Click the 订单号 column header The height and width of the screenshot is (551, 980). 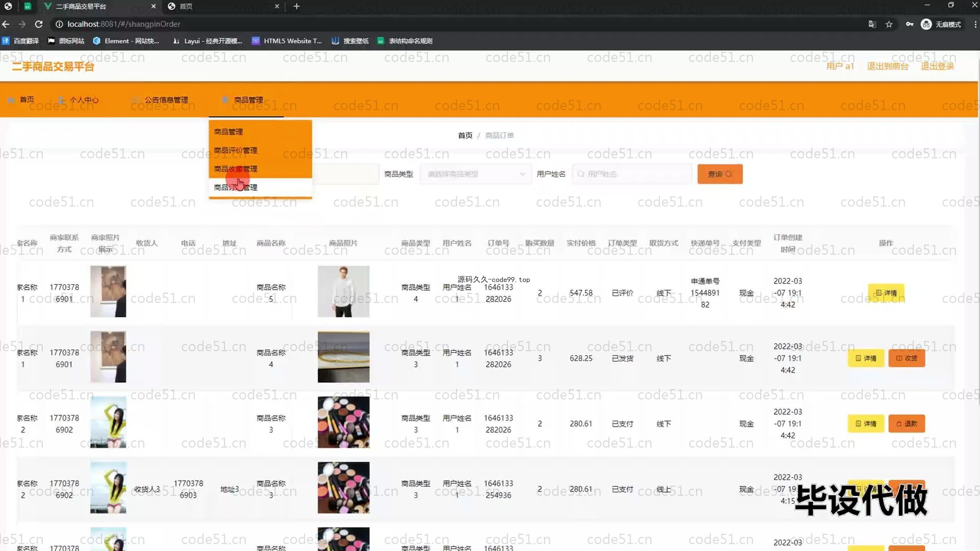point(498,243)
